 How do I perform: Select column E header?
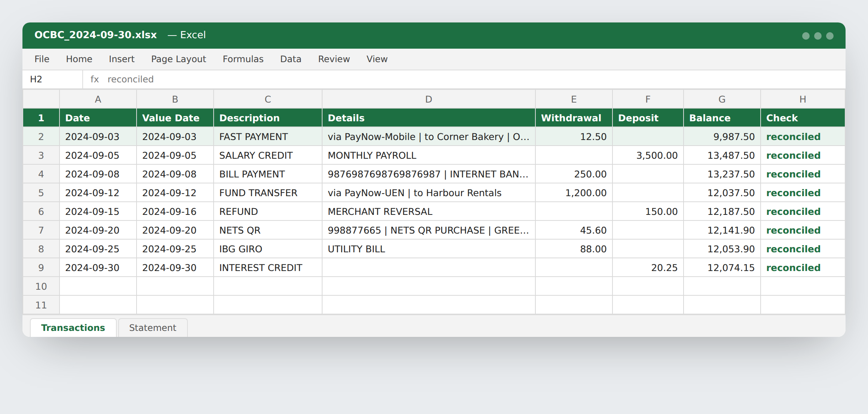coord(574,99)
